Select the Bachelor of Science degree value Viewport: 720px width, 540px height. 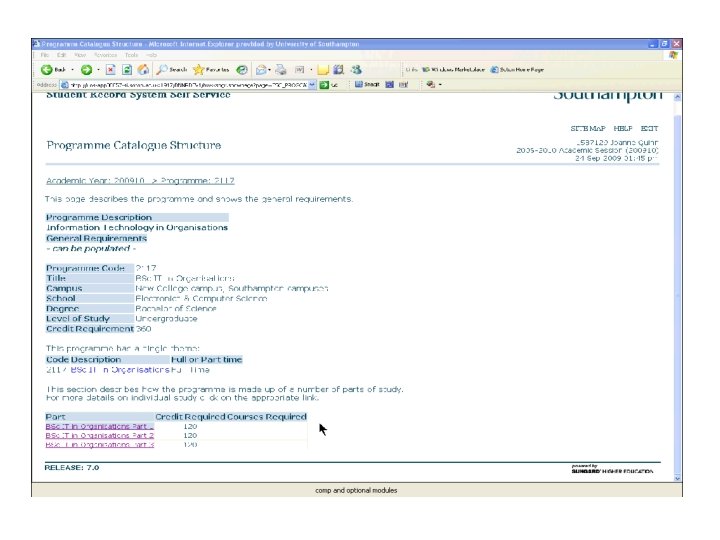(x=176, y=309)
